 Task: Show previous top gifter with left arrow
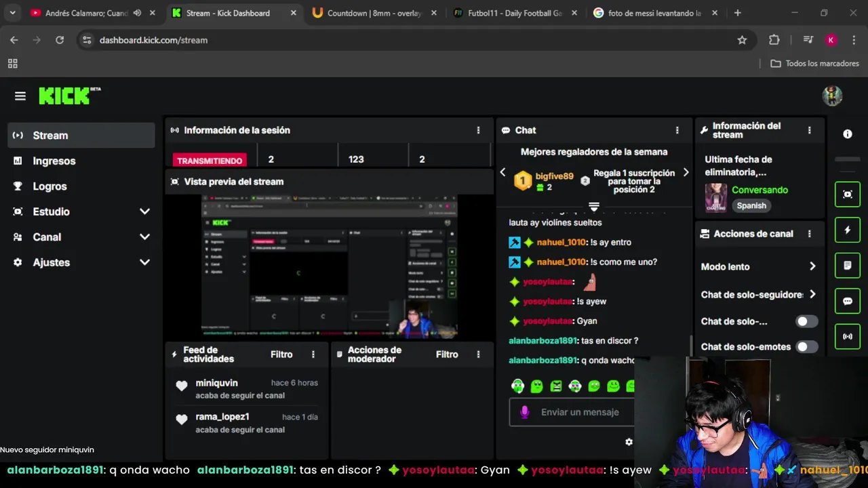point(502,172)
